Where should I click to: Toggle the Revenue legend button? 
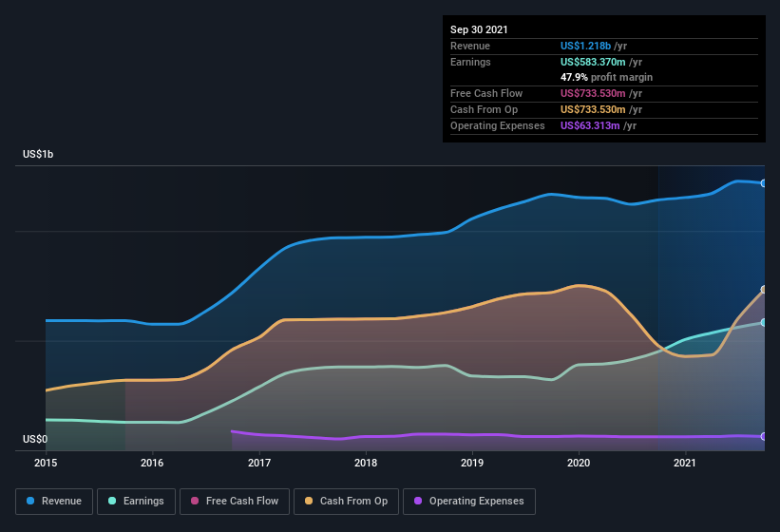(x=54, y=502)
